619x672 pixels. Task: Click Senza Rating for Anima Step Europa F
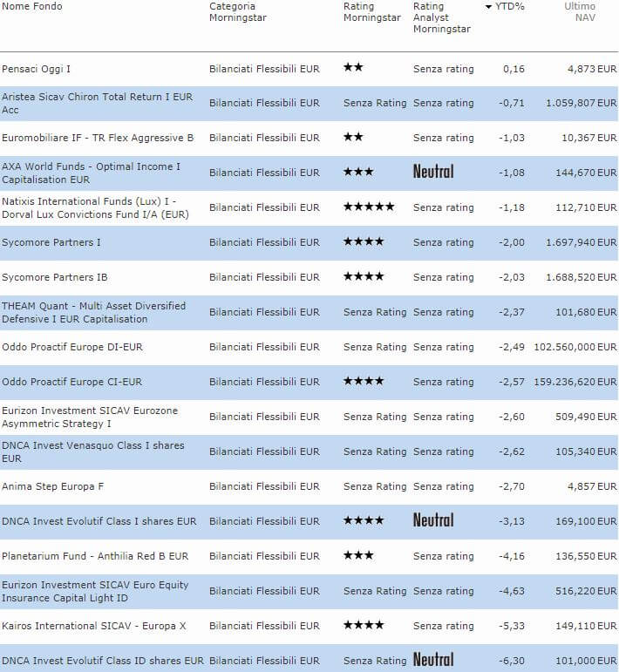(x=375, y=486)
